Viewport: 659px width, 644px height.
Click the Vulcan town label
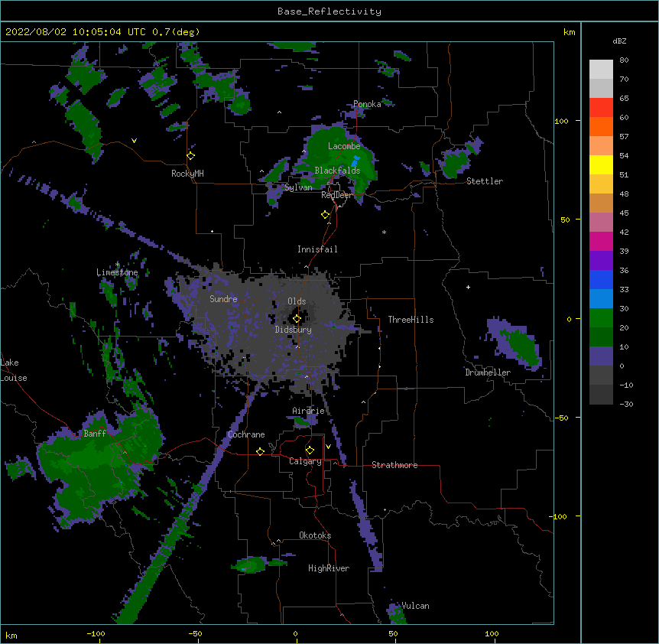pos(415,606)
